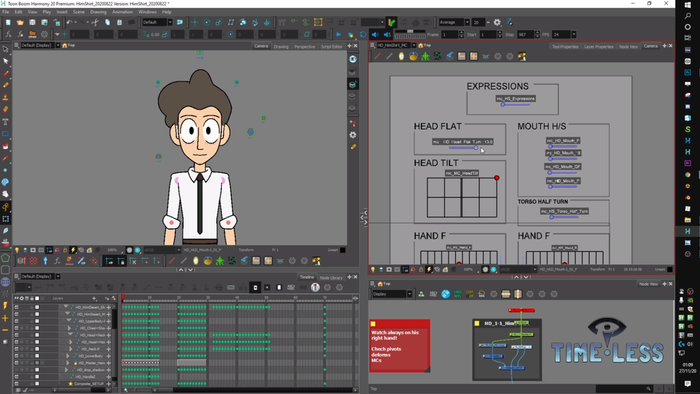Open the Script Editor tab

(332, 46)
